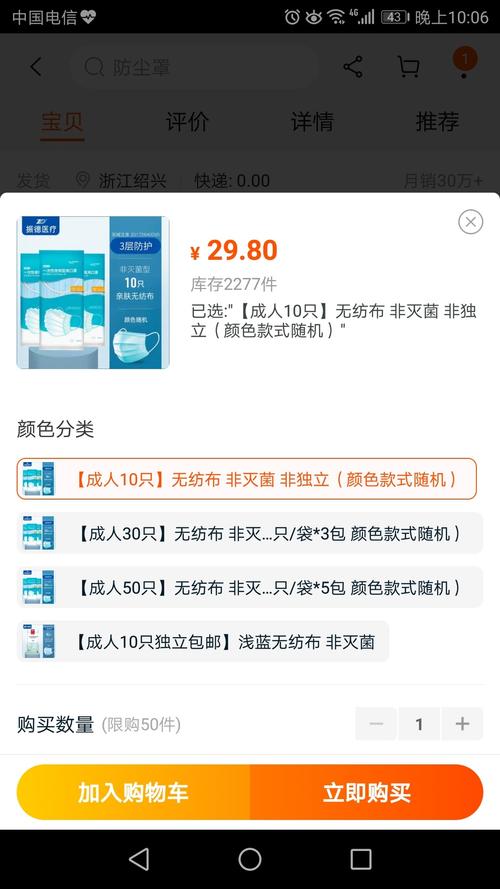Viewport: 500px width, 889px height.
Task: Tap 立即购买 button
Action: click(367, 792)
